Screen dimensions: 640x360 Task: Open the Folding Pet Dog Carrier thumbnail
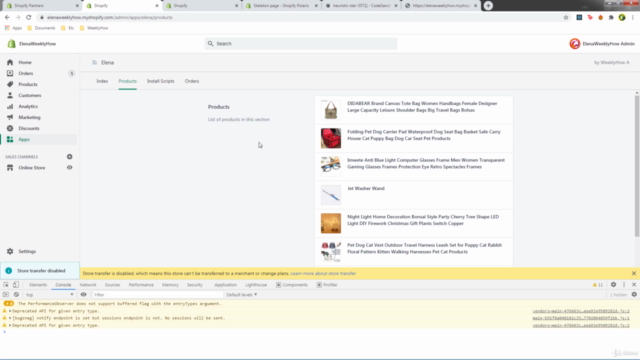pos(331,138)
